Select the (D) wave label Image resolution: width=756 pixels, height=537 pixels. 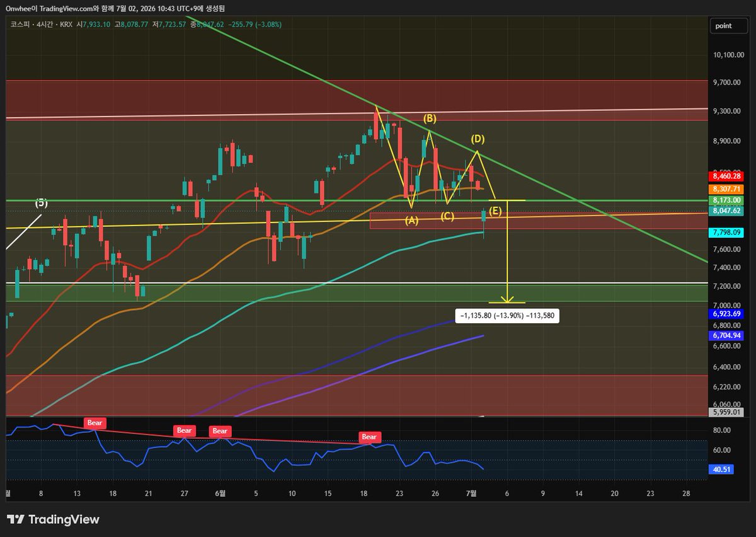478,138
